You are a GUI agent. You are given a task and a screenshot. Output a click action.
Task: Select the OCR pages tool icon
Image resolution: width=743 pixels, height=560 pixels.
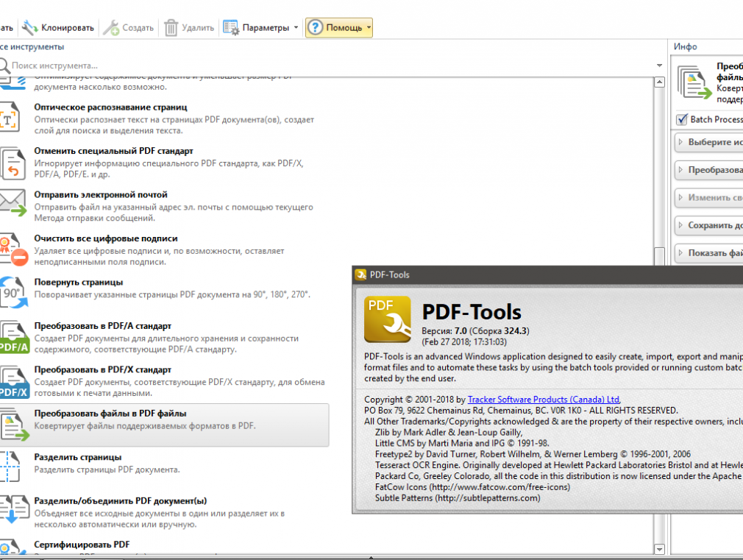coord(10,117)
